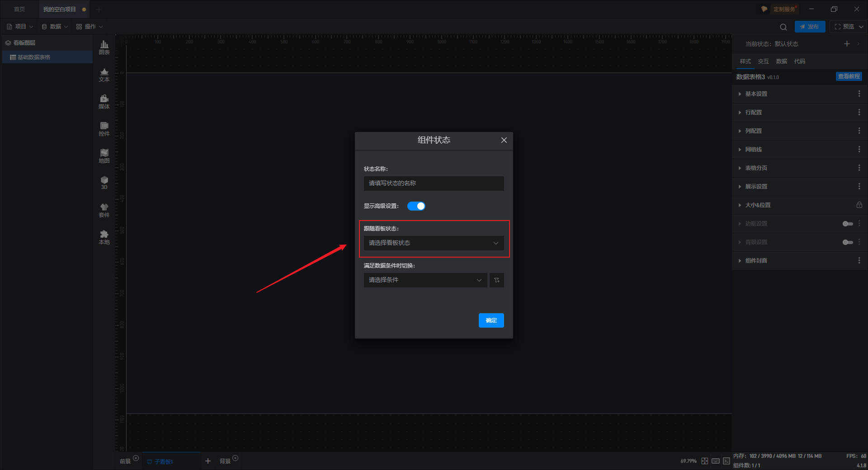Close the 组件状态 dialog
Screen dimensions: 868x470
pos(504,140)
